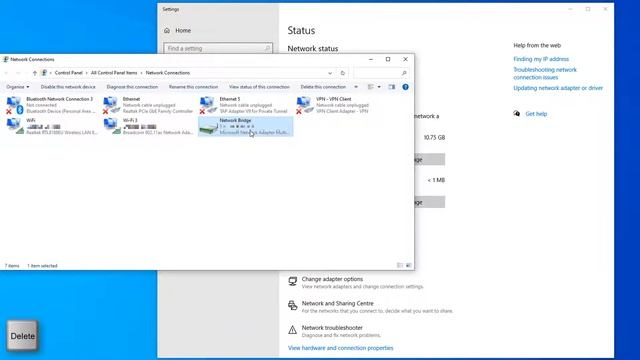The height and width of the screenshot is (360, 640).
Task: Click the Get help link
Action: pyautogui.click(x=536, y=114)
